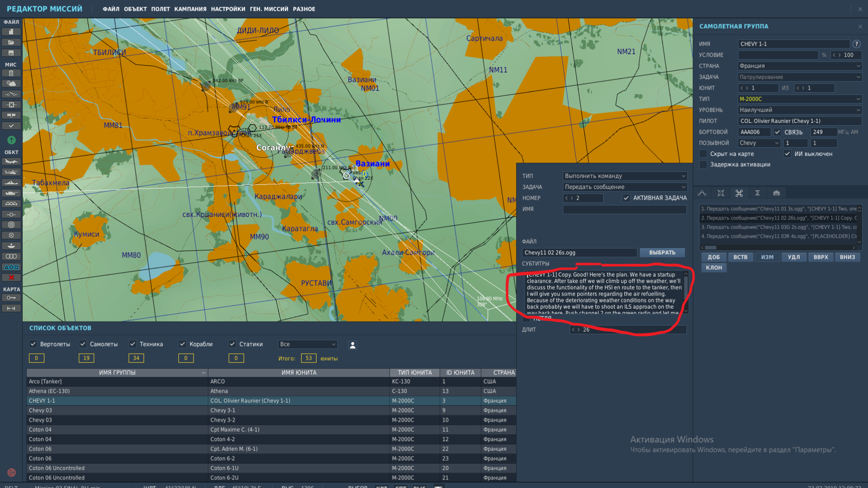The image size is (868, 488).
Task: Click the save mission disk icon
Action: pyautogui.click(x=11, y=53)
